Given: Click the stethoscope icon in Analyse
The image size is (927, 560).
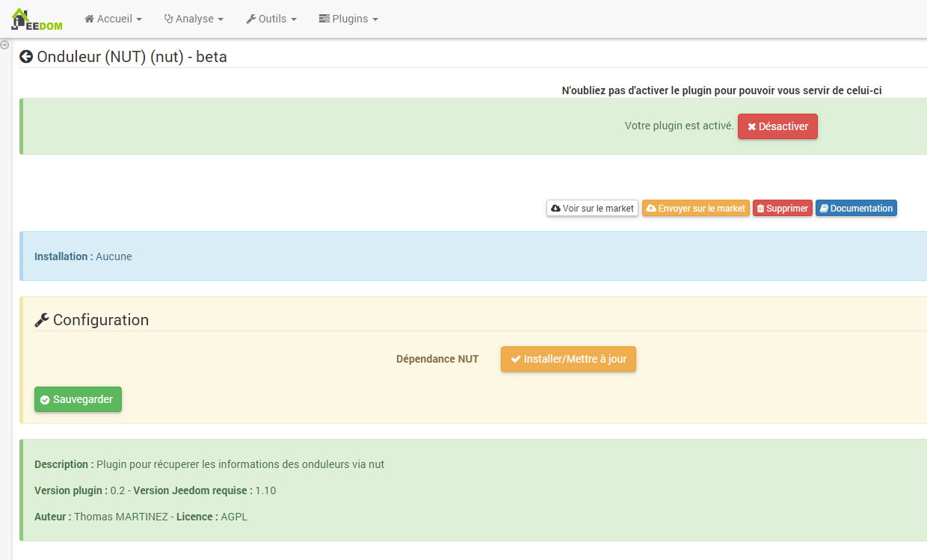Looking at the screenshot, I should click(168, 19).
